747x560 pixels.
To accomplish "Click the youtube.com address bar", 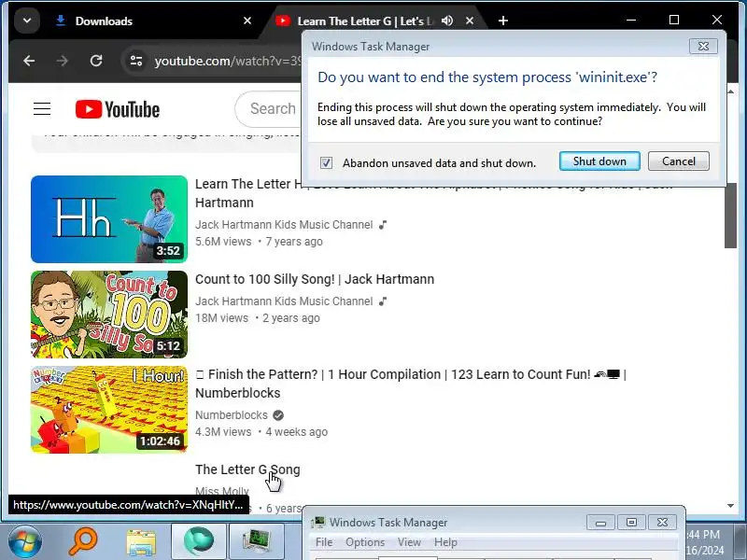I will click(228, 62).
